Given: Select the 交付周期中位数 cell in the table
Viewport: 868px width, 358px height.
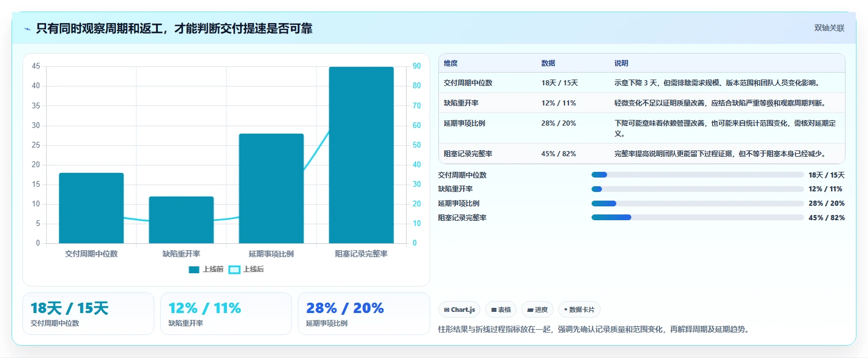Looking at the screenshot, I should point(468,83).
